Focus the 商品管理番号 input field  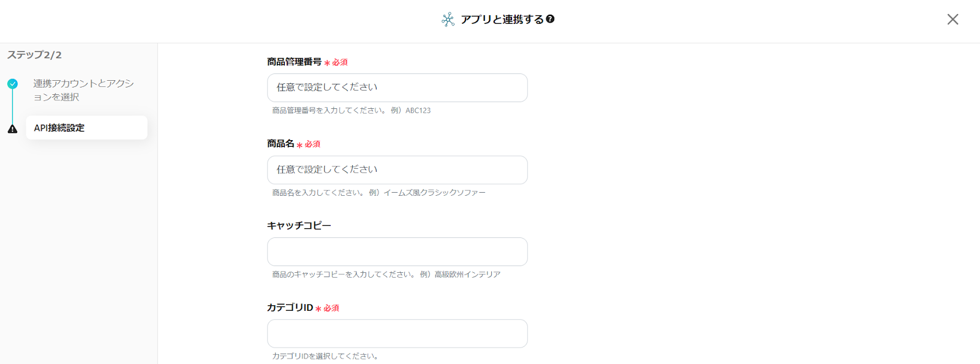397,87
